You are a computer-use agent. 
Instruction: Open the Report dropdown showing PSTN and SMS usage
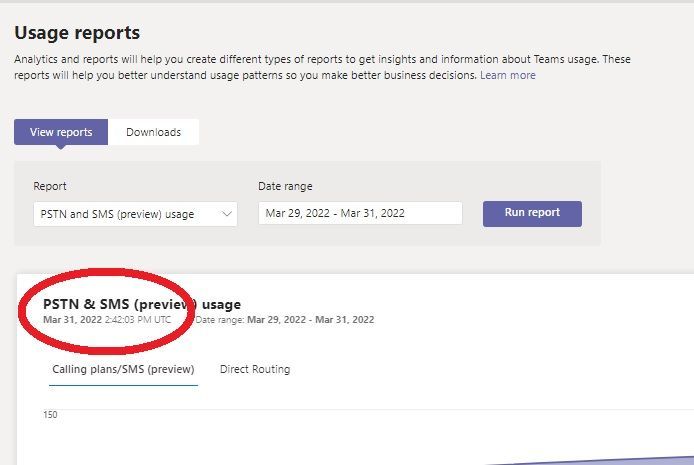click(135, 214)
